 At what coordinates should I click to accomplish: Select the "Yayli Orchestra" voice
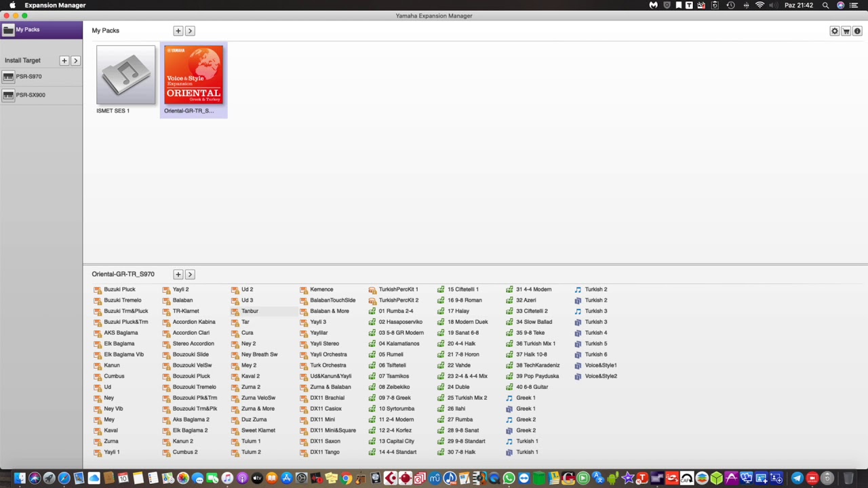(328, 354)
